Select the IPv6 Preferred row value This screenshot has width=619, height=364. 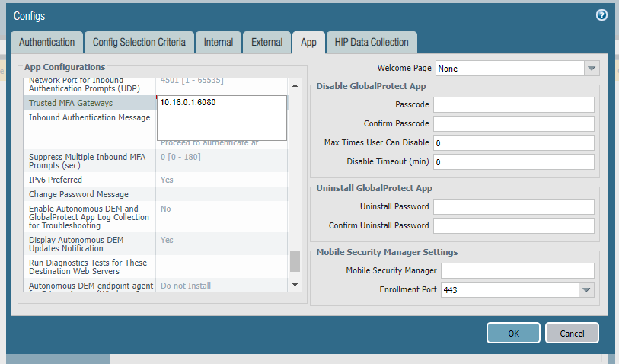(x=222, y=180)
